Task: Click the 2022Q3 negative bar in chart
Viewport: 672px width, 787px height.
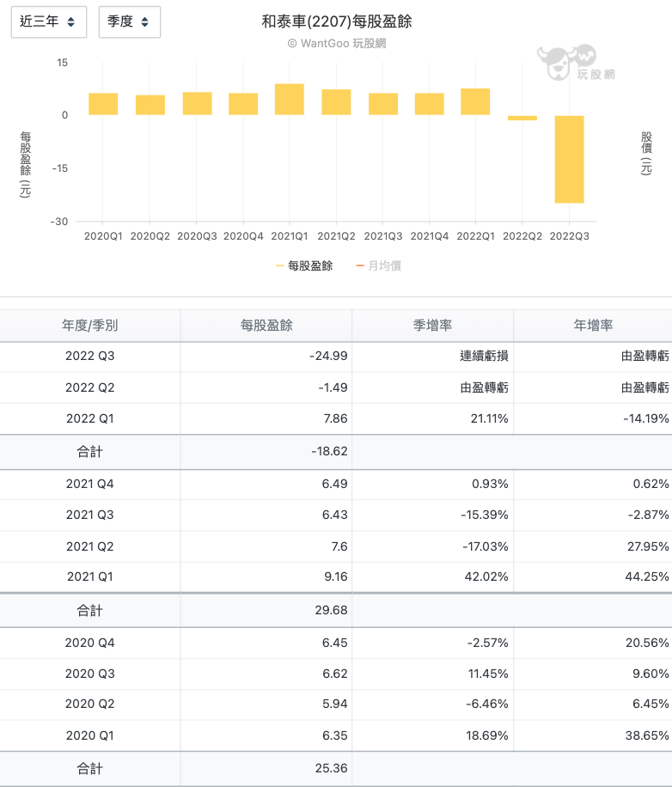Action: [x=569, y=160]
